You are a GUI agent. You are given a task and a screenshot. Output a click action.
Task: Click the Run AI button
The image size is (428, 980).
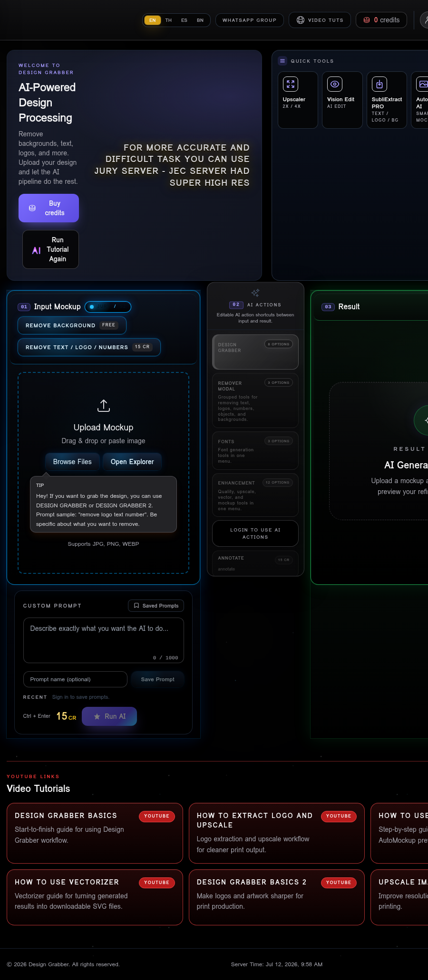pos(109,716)
